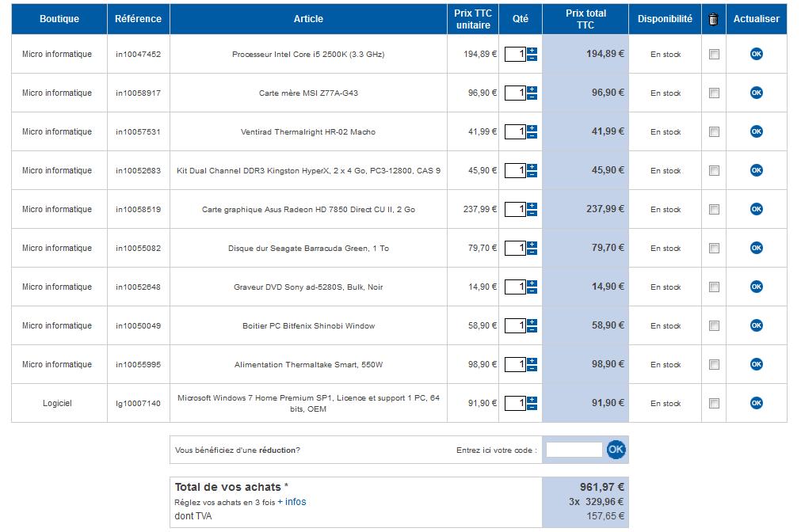The width and height of the screenshot is (801, 532).
Task: Tick delete checkbox for Kingston HyperX kit
Action: tap(714, 170)
